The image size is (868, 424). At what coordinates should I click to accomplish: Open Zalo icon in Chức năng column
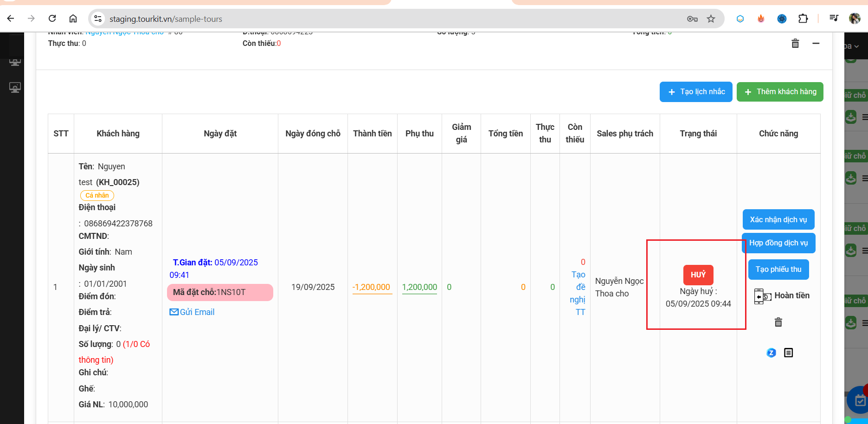[771, 353]
